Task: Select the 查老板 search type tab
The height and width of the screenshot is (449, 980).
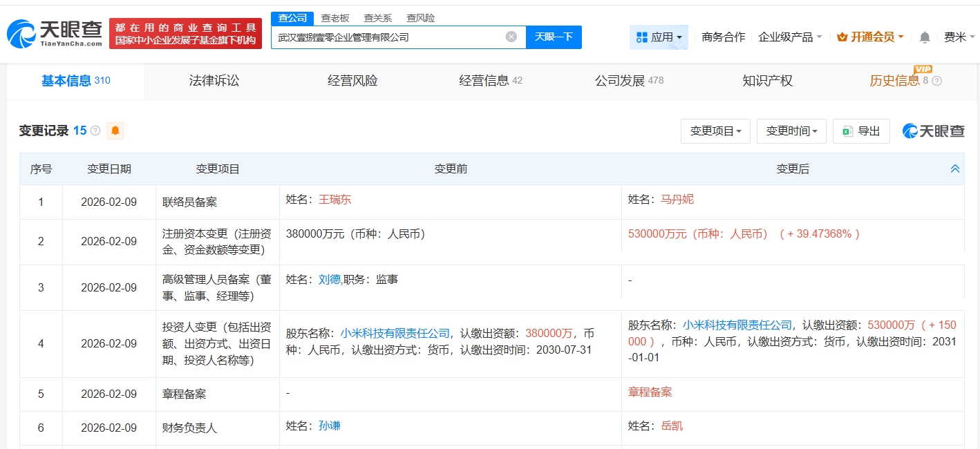Action: pyautogui.click(x=335, y=18)
